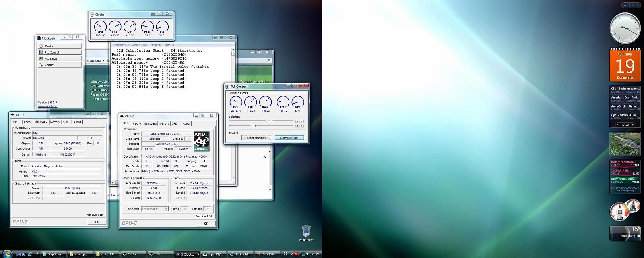644x258 pixels.
Task: Open PLL Setup in ClockGen
Action: click(60, 58)
